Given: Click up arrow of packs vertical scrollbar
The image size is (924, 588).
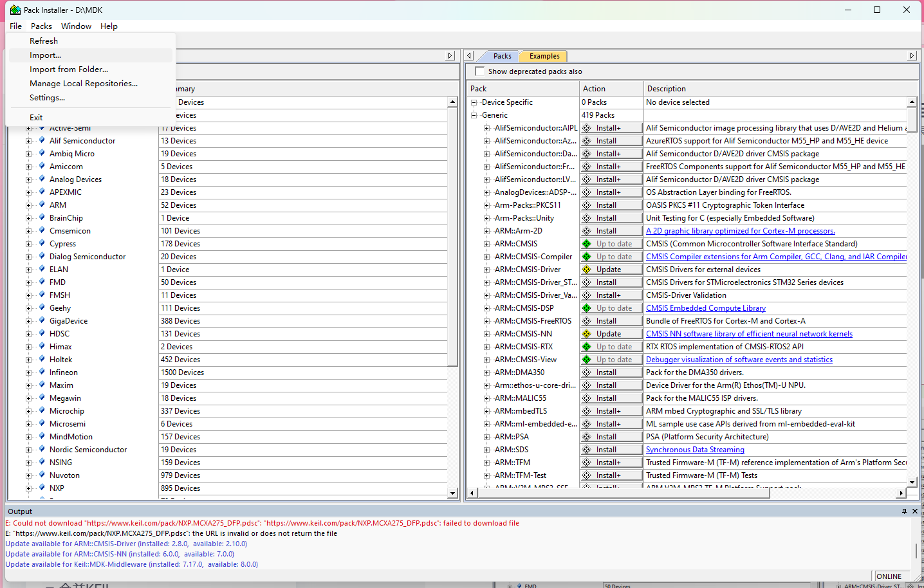Looking at the screenshot, I should point(912,102).
